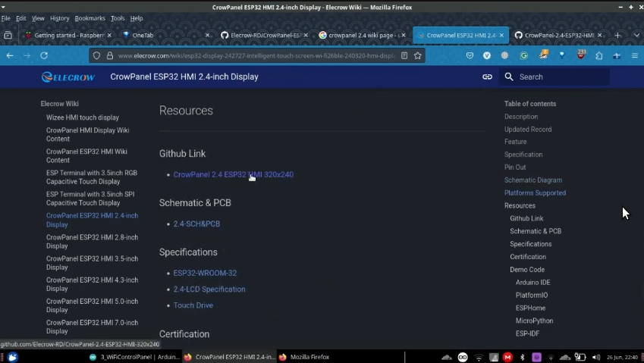This screenshot has width=644, height=363.
Task: Close the Elecrow-RD/CrowPanel-ESP GitHub tab
Action: [306, 36]
